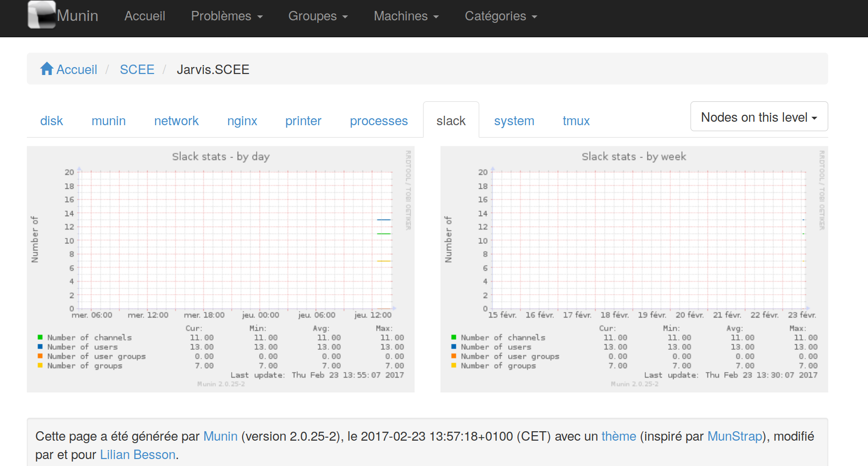Switch to the tmux tab
868x466 pixels.
point(576,121)
